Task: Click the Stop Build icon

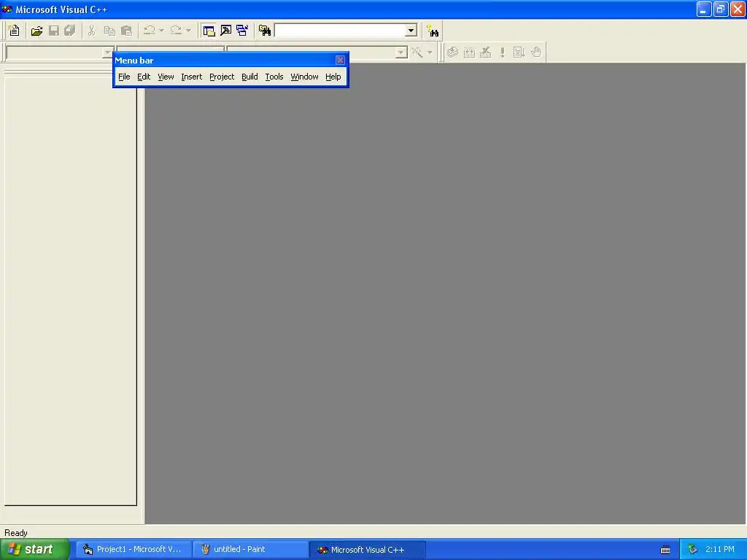Action: (x=485, y=52)
